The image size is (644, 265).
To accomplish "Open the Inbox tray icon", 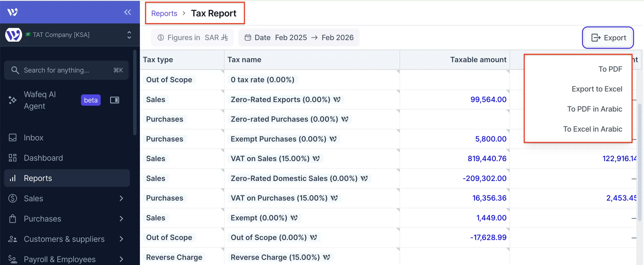I will tap(13, 138).
